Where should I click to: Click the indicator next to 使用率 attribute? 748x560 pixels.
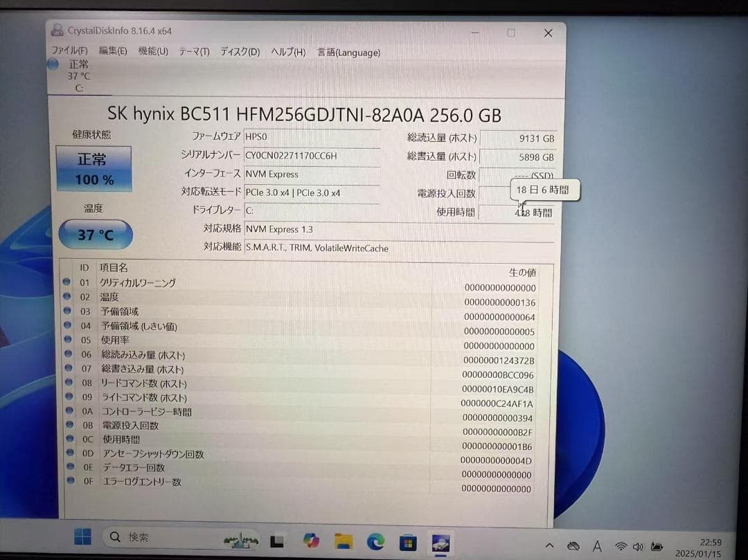pos(67,339)
